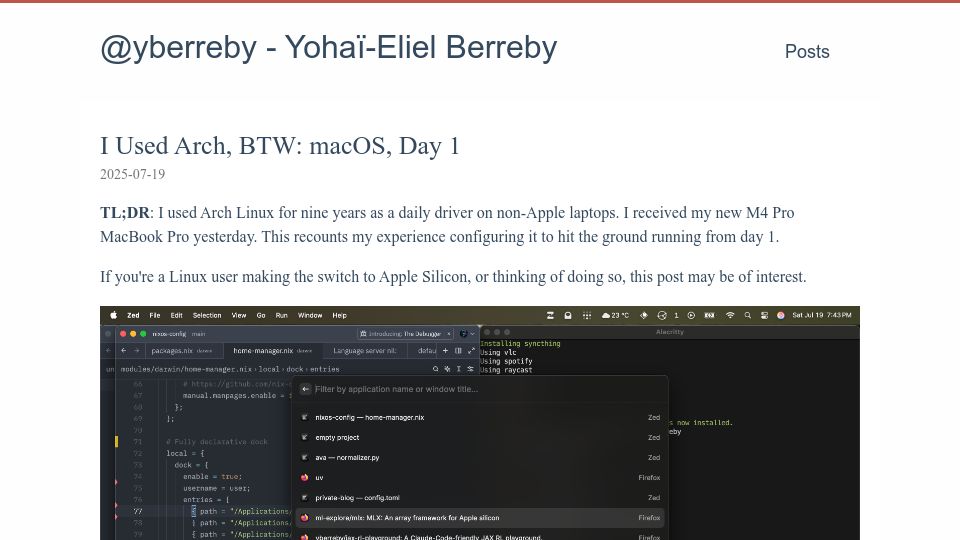Open the 'I Used Arch, BTW' post title

pos(280,146)
